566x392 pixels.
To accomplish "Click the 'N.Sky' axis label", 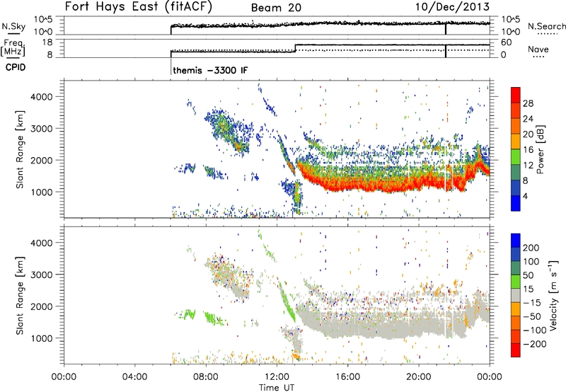I will pos(13,26).
